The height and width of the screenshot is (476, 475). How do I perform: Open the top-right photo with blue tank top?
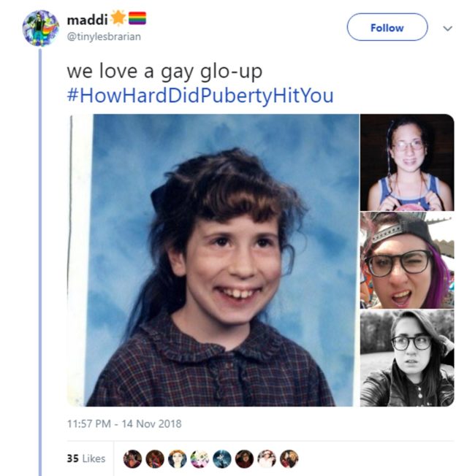pyautogui.click(x=407, y=162)
